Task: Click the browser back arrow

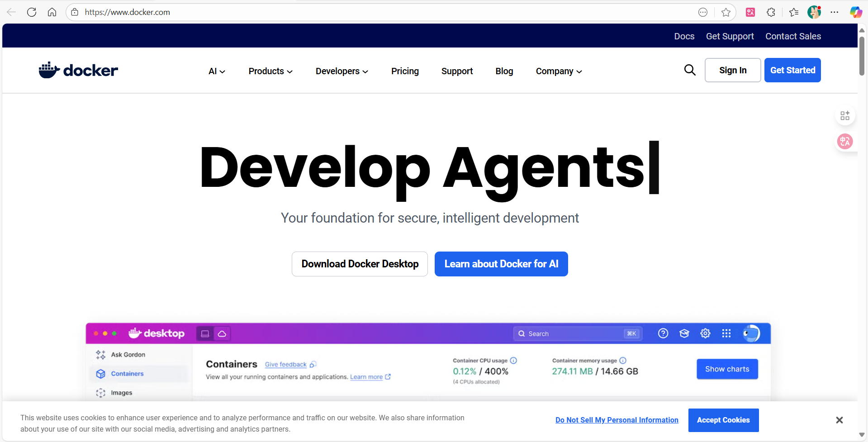Action: click(x=11, y=12)
